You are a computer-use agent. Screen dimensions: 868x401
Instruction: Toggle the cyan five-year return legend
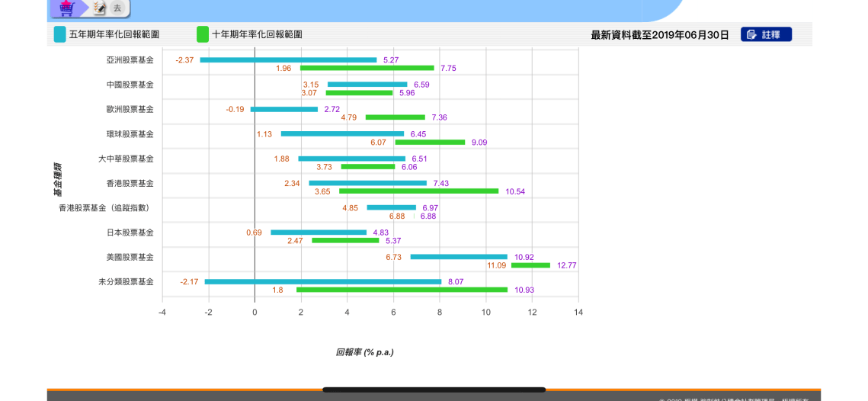pos(59,34)
